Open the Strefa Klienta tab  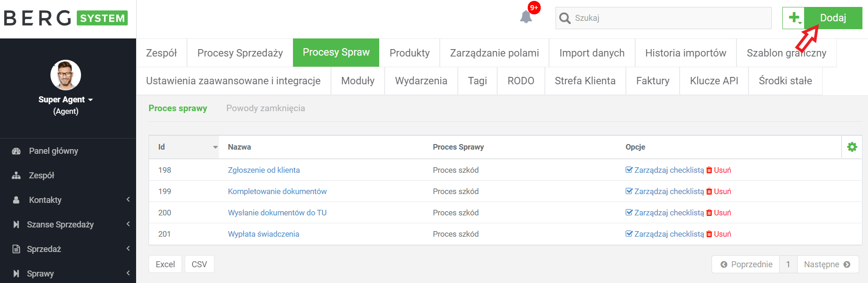click(585, 81)
